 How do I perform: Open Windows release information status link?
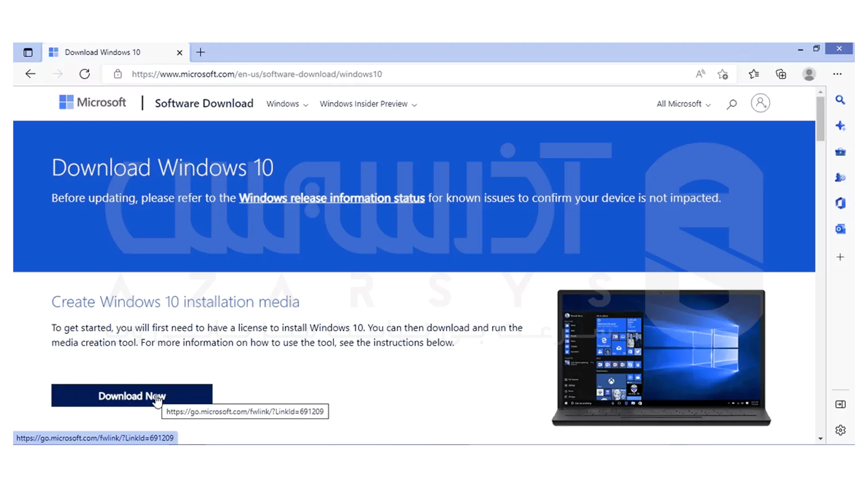click(x=331, y=198)
